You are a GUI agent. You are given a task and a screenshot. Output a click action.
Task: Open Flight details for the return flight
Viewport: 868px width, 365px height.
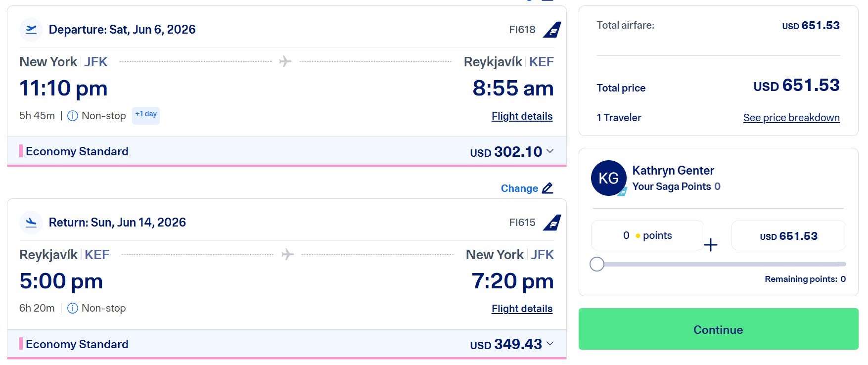pyautogui.click(x=522, y=308)
